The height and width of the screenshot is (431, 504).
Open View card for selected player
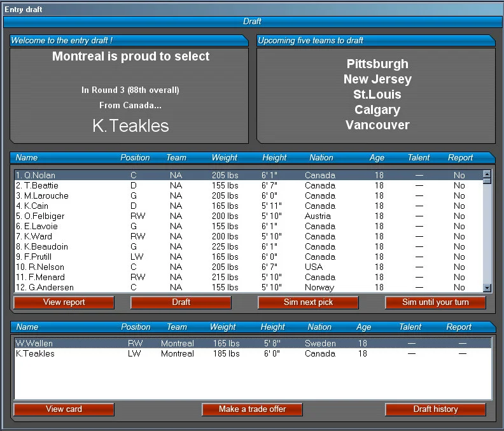tap(64, 409)
